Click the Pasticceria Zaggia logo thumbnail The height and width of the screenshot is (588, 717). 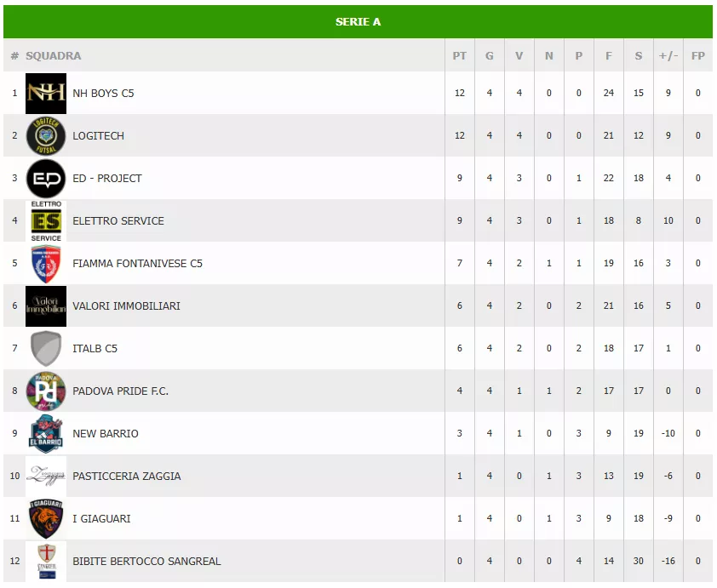point(46,476)
